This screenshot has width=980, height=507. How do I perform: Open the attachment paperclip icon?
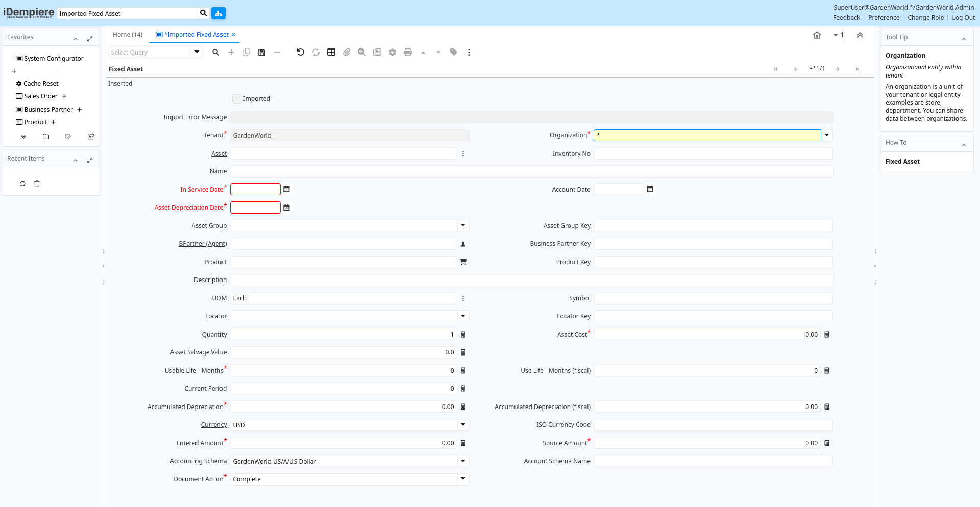pyautogui.click(x=347, y=52)
